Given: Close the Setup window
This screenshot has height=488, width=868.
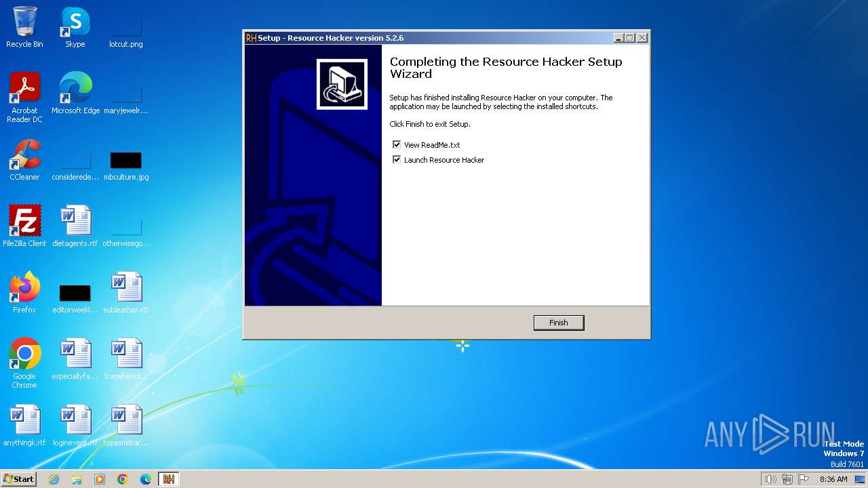Looking at the screenshot, I should tap(642, 38).
